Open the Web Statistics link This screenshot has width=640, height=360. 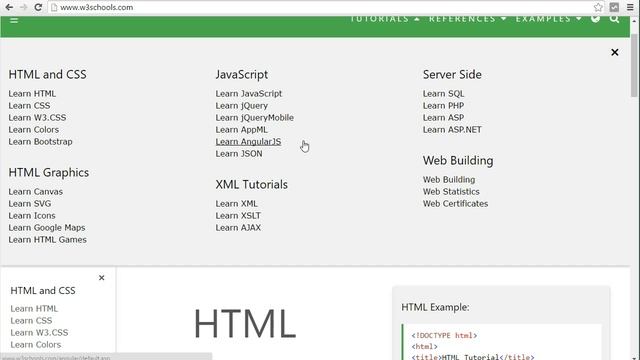tap(451, 191)
